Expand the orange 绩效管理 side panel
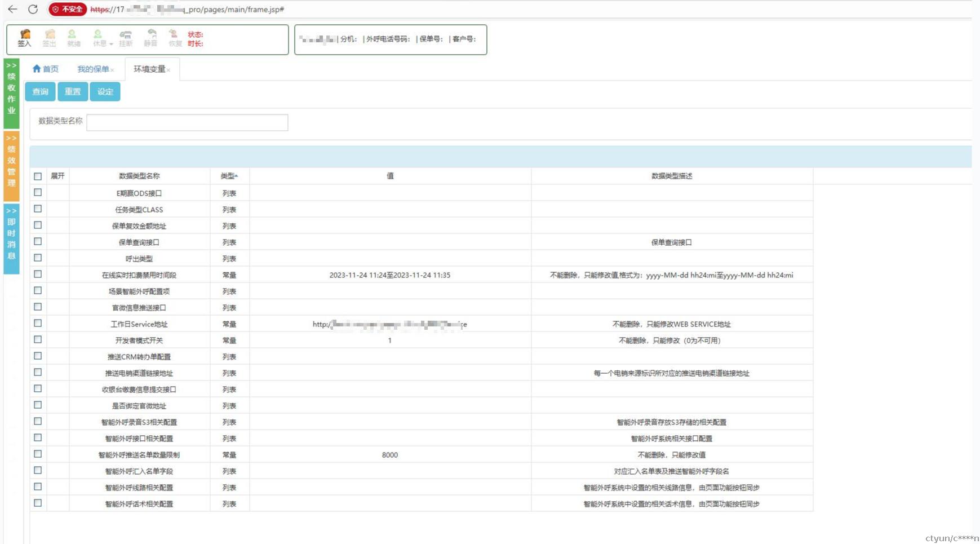The width and height of the screenshot is (980, 544). pyautogui.click(x=11, y=166)
